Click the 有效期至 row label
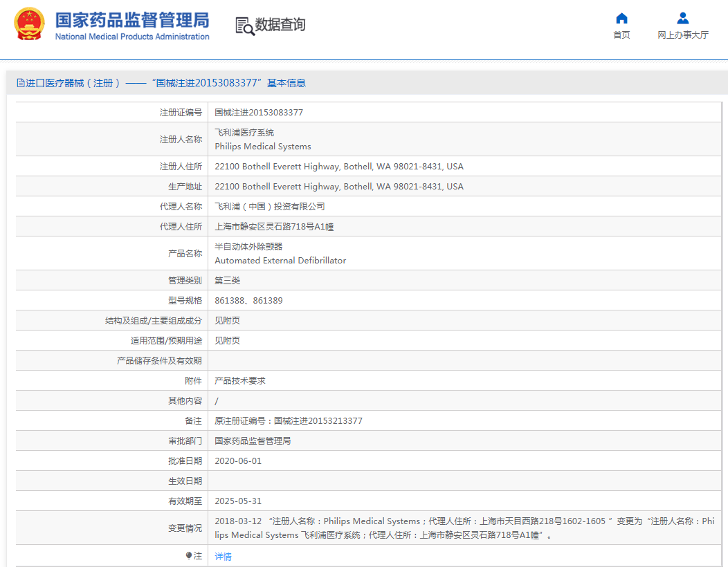 pos(185,501)
